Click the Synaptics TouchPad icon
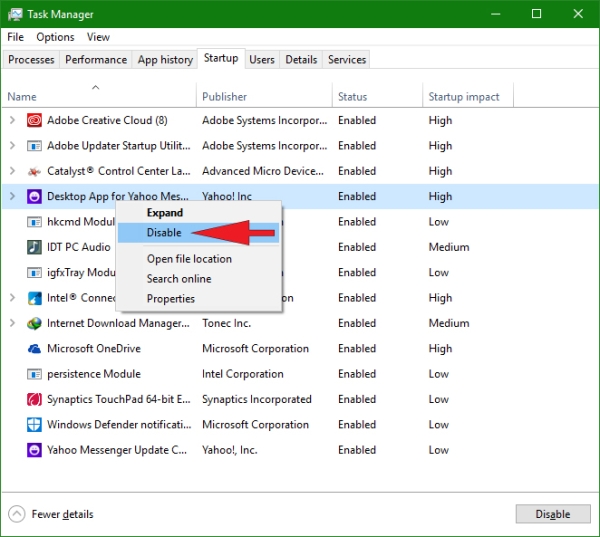This screenshot has height=537, width=600. pyautogui.click(x=34, y=400)
